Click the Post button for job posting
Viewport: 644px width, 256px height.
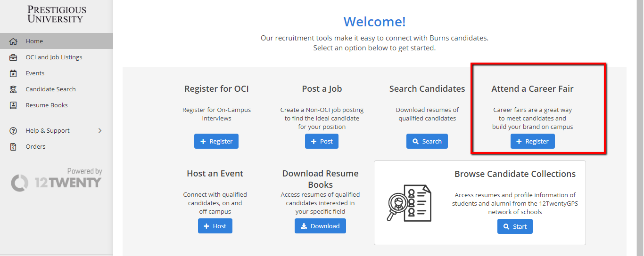[x=322, y=141]
